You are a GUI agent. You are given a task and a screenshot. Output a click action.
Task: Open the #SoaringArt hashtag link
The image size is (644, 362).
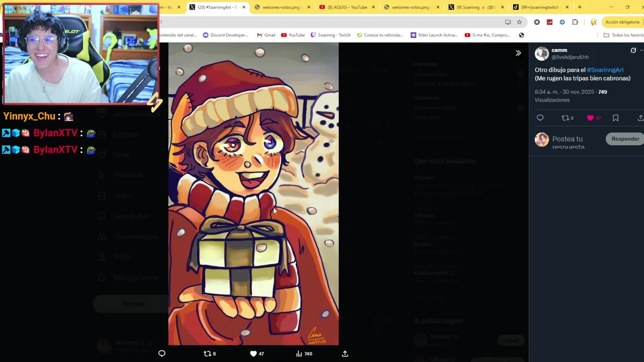tap(605, 70)
